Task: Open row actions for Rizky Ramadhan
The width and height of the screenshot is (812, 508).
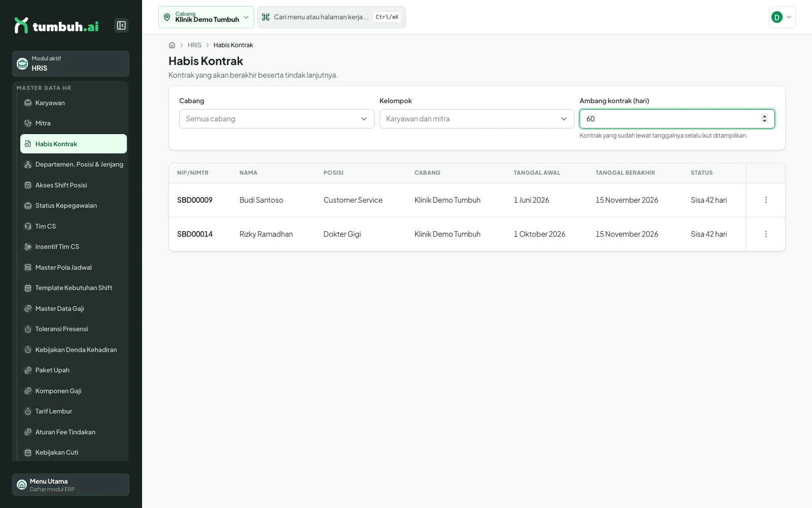Action: tap(766, 234)
